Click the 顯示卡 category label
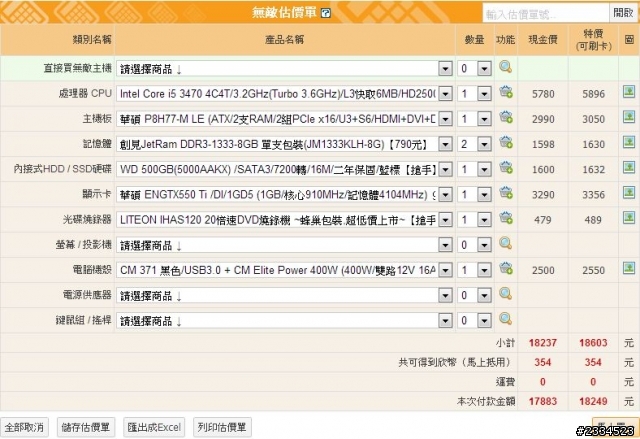This screenshot has width=640, height=439. pos(97,194)
